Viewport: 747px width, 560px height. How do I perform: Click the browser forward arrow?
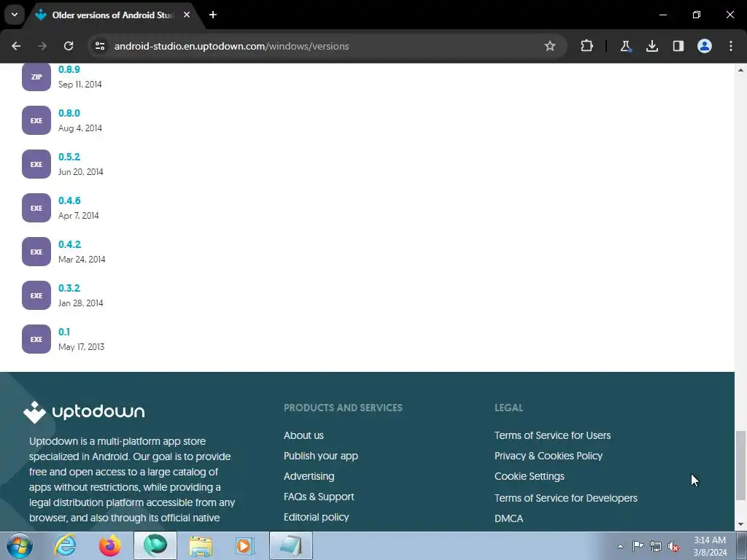click(42, 46)
